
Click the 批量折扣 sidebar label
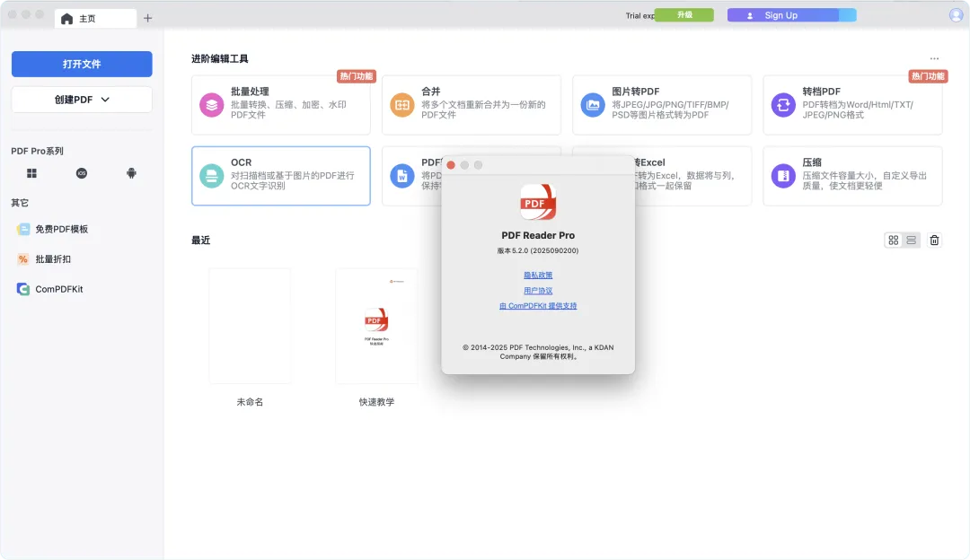53,259
